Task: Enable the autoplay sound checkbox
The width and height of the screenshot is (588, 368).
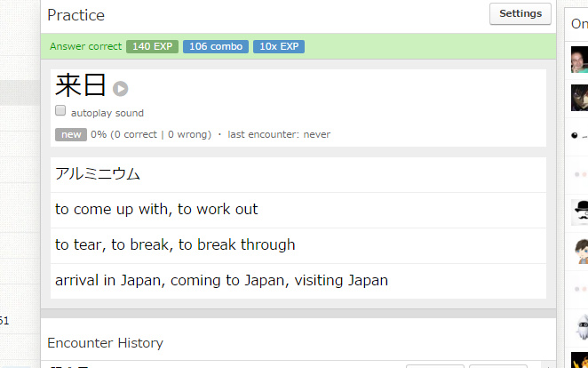Action: (60, 111)
